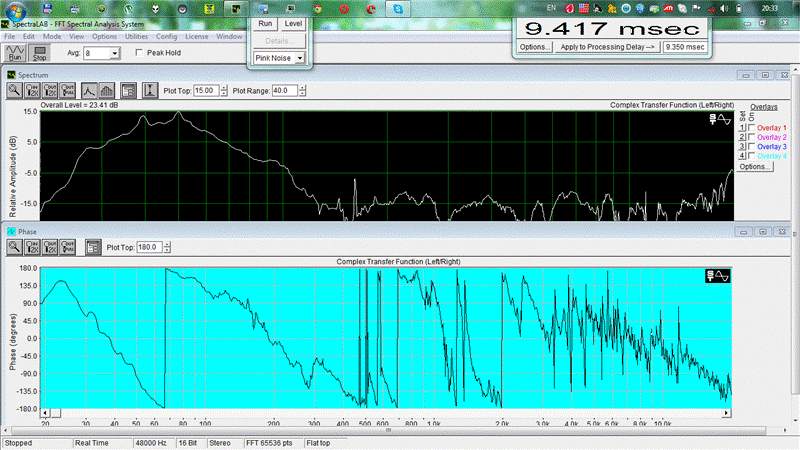Open the Utilities menu

[136, 37]
